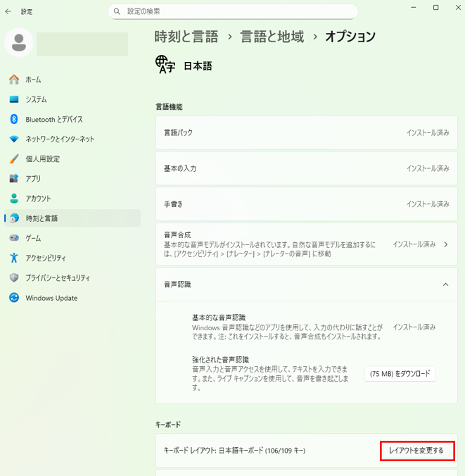The height and width of the screenshot is (476, 465).
Task: Open the 音声合成 details chevron
Action: [x=445, y=244]
